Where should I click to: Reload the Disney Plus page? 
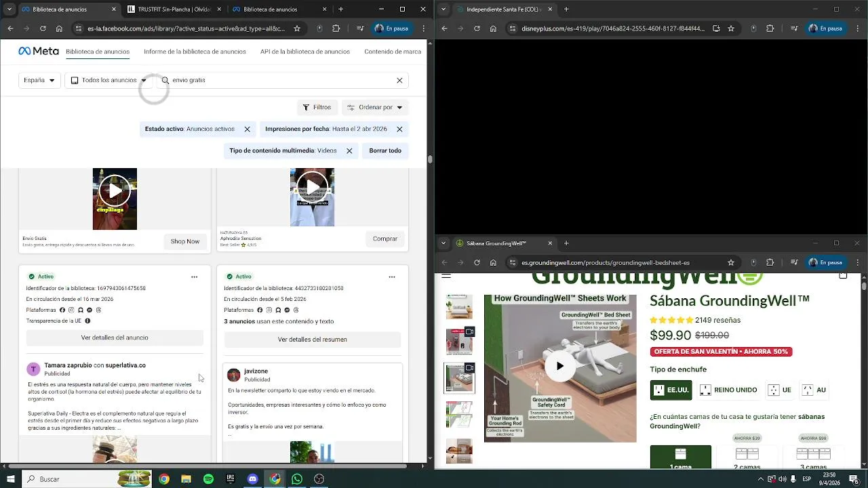[477, 28]
